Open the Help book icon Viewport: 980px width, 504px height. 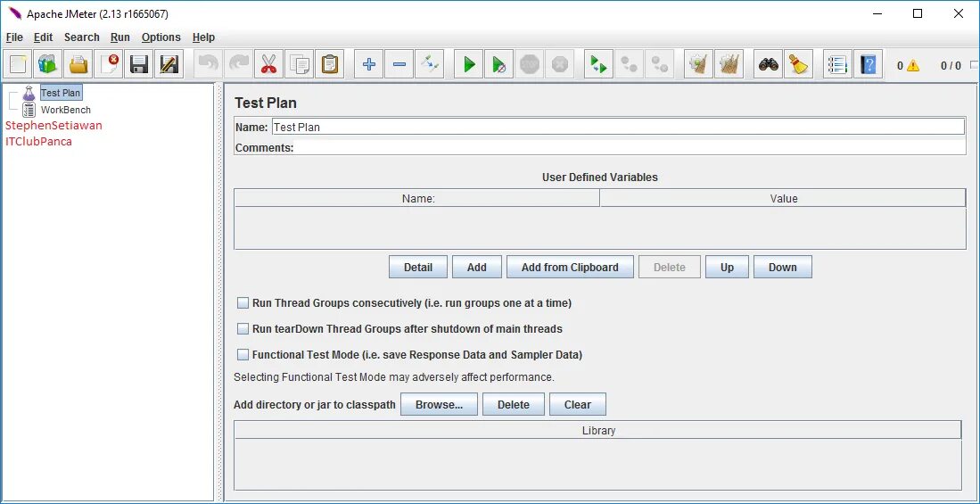click(869, 64)
